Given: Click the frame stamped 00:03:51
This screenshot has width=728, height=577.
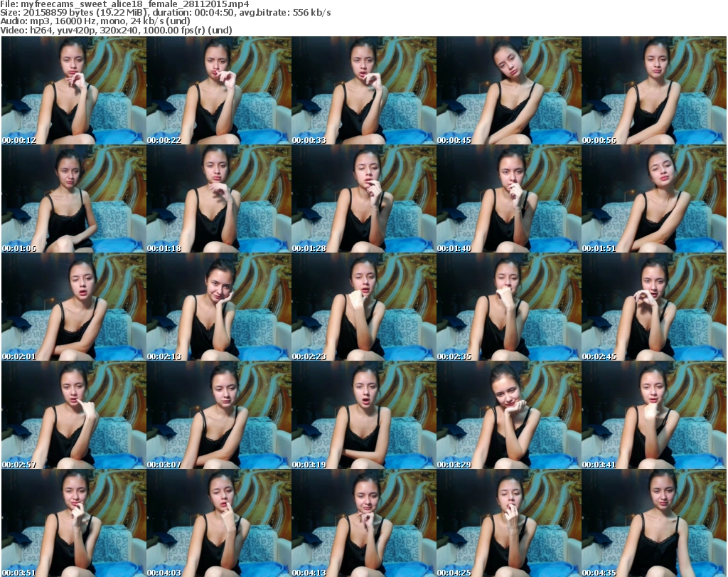Looking at the screenshot, I should coord(74,523).
